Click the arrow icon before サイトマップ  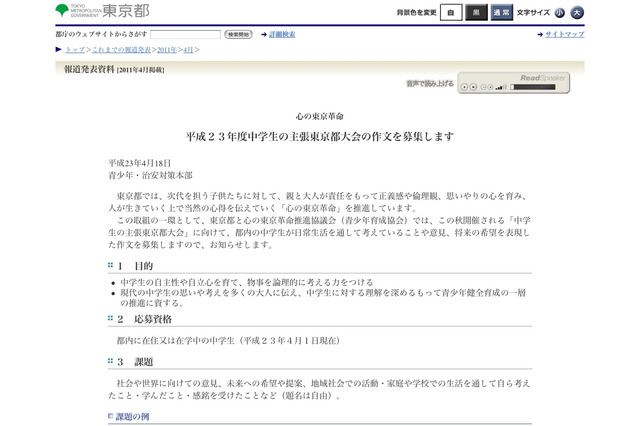540,35
